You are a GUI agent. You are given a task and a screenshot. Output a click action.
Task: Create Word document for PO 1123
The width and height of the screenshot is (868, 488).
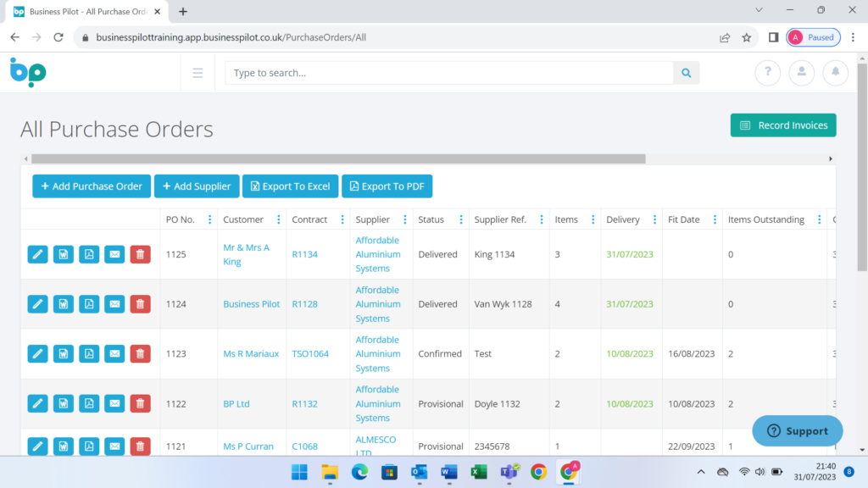[x=63, y=353]
